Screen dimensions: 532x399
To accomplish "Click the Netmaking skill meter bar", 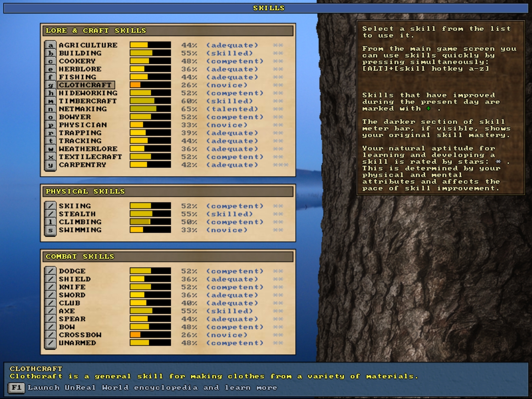I will point(150,109).
